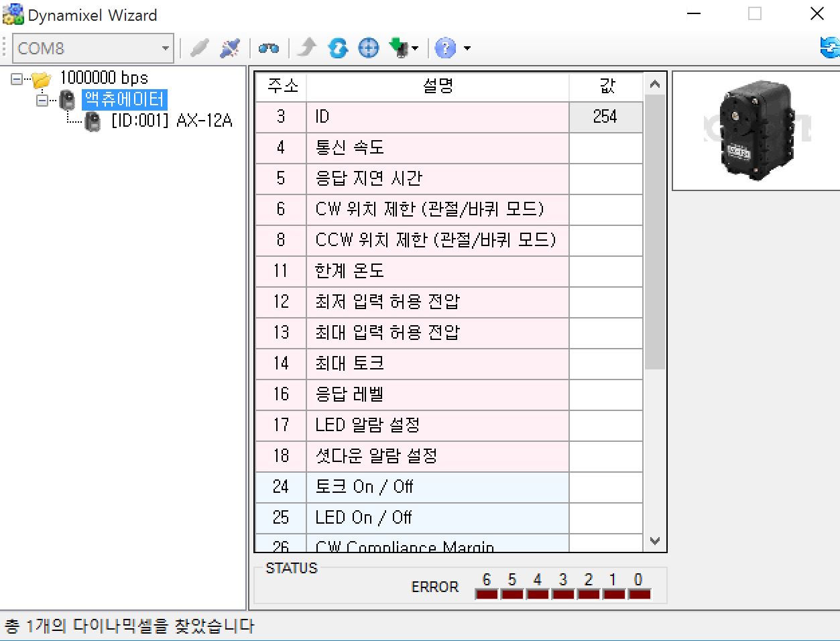Click the value cell for 통신 속도
This screenshot has width=840, height=641.
(606, 148)
